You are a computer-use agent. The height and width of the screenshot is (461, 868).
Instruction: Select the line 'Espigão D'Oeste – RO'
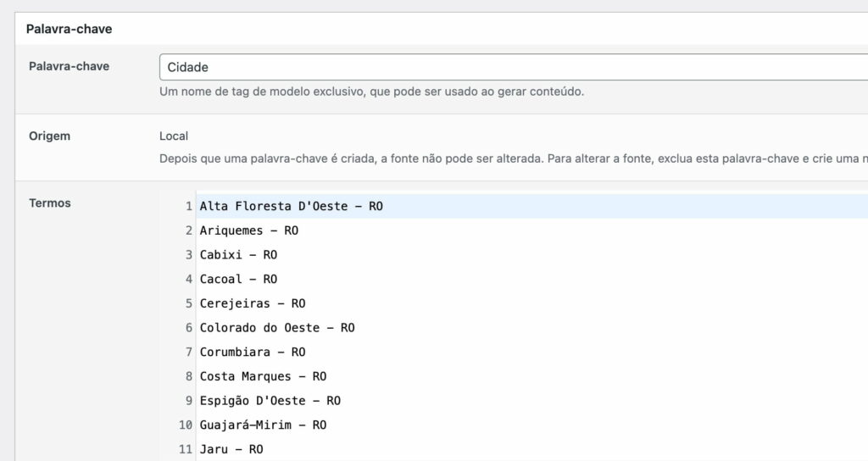[270, 401]
